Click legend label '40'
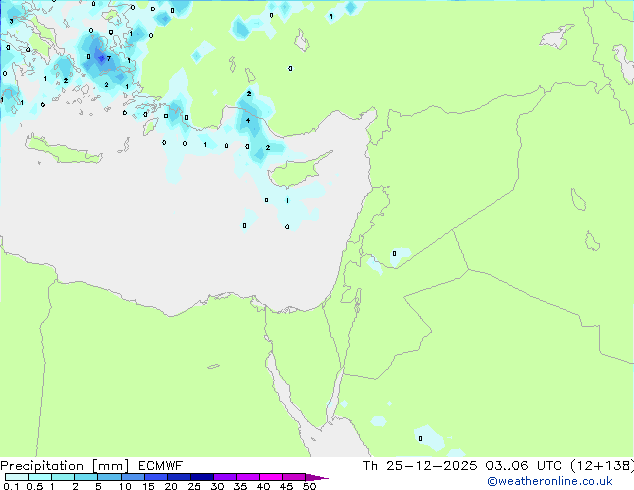Viewport: 634px width, 490px height. [x=263, y=486]
